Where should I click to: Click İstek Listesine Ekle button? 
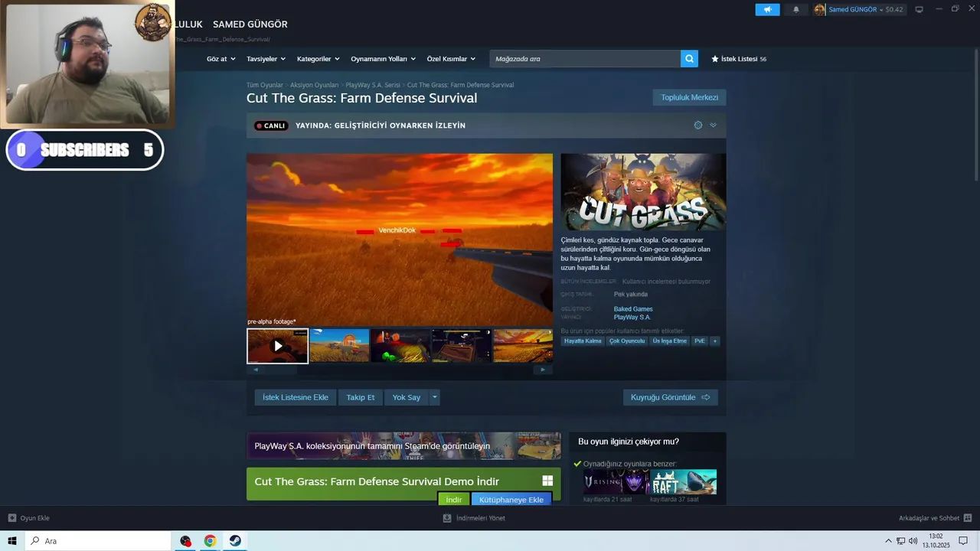[296, 397]
